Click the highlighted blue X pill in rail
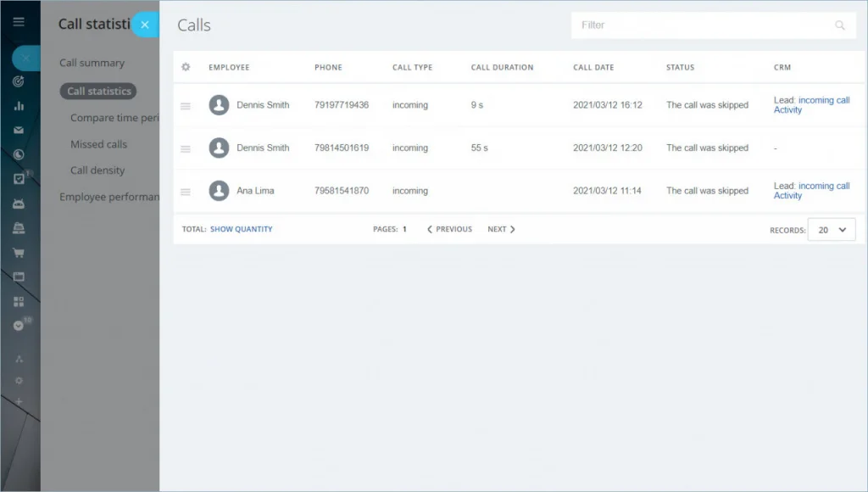Image resolution: width=868 pixels, height=492 pixels. pyautogui.click(x=26, y=59)
